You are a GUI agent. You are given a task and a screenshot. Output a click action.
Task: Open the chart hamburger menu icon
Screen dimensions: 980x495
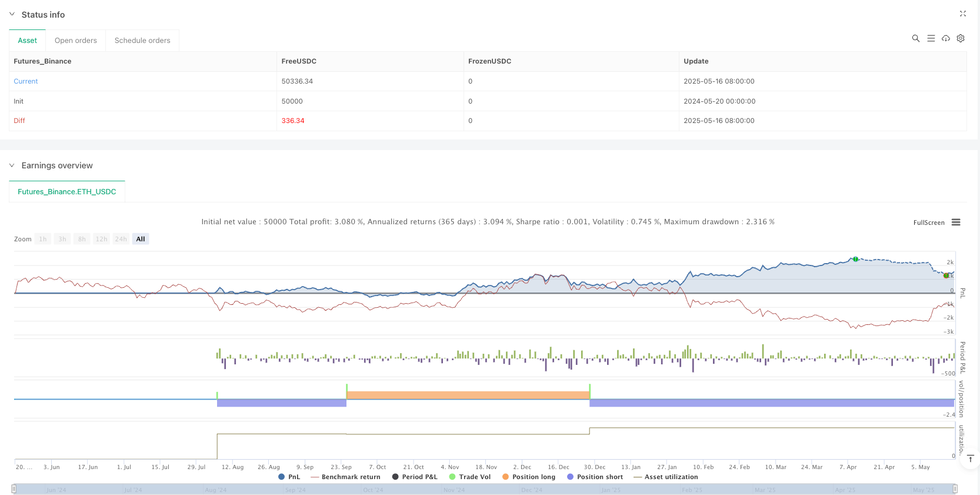(956, 222)
